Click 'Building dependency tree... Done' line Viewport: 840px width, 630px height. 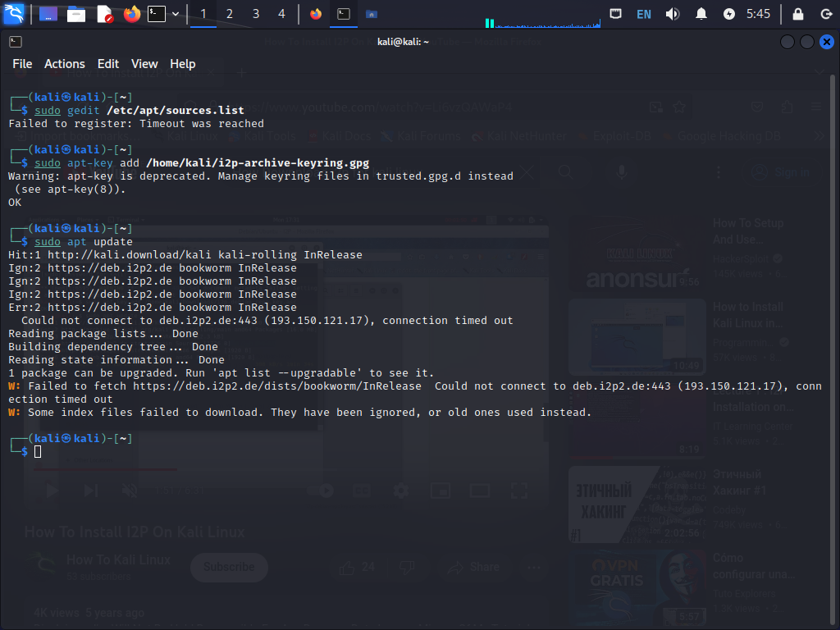pos(113,347)
